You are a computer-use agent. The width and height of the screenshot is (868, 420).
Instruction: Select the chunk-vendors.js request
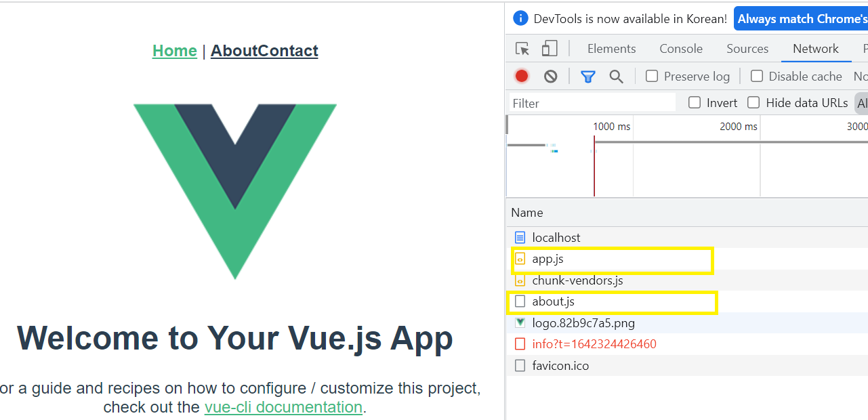(687, 280)
